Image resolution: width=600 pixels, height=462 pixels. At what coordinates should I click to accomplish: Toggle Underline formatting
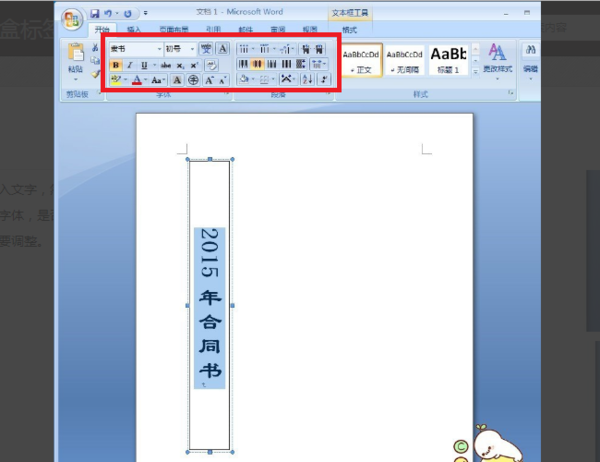point(144,65)
